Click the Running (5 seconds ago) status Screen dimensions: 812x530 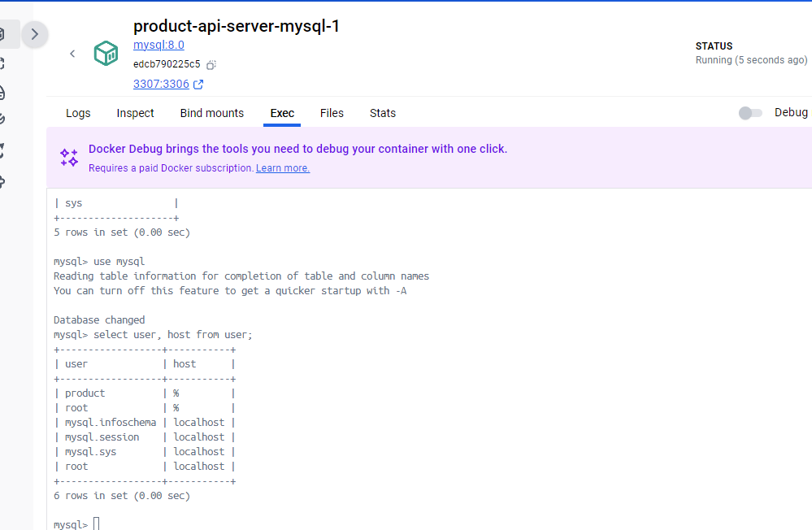(751, 60)
